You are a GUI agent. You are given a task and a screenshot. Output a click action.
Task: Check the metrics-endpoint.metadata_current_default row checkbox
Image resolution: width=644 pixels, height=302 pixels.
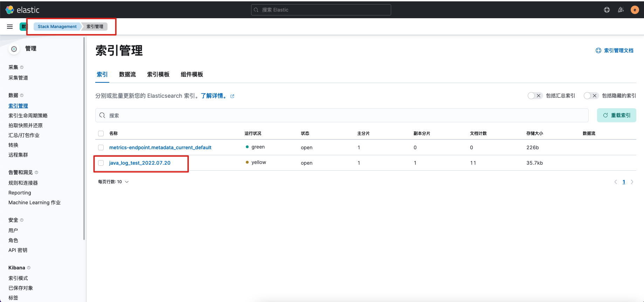point(101,147)
